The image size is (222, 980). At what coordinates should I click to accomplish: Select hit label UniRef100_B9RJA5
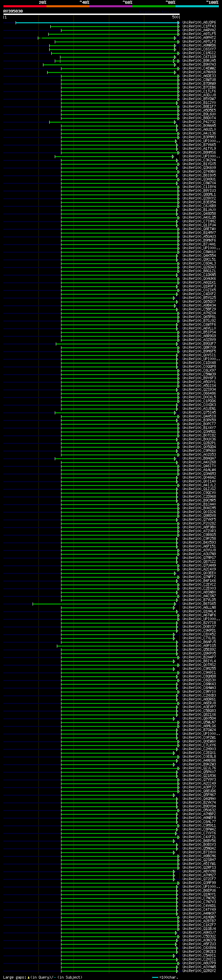pos(199,60)
